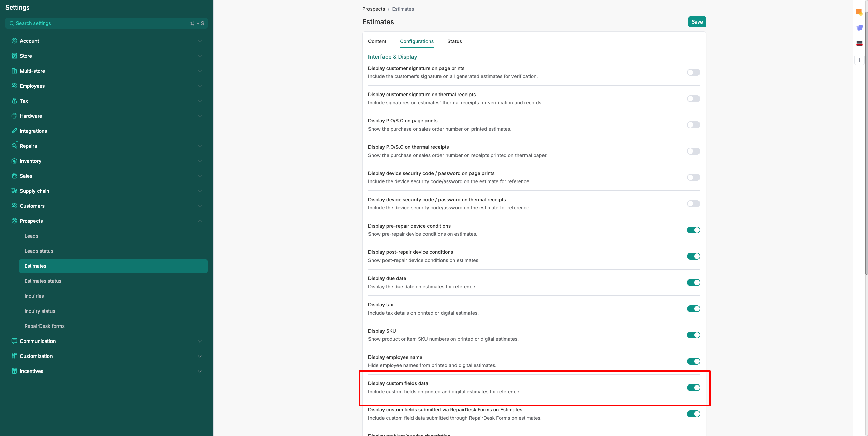
Task: Click the Account profile icon in sidebar
Action: click(14, 41)
